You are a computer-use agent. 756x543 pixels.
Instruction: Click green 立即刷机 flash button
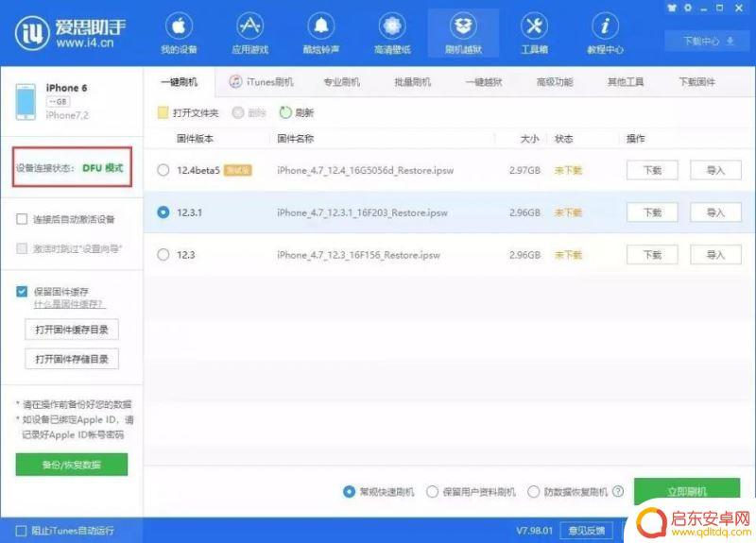(x=687, y=491)
